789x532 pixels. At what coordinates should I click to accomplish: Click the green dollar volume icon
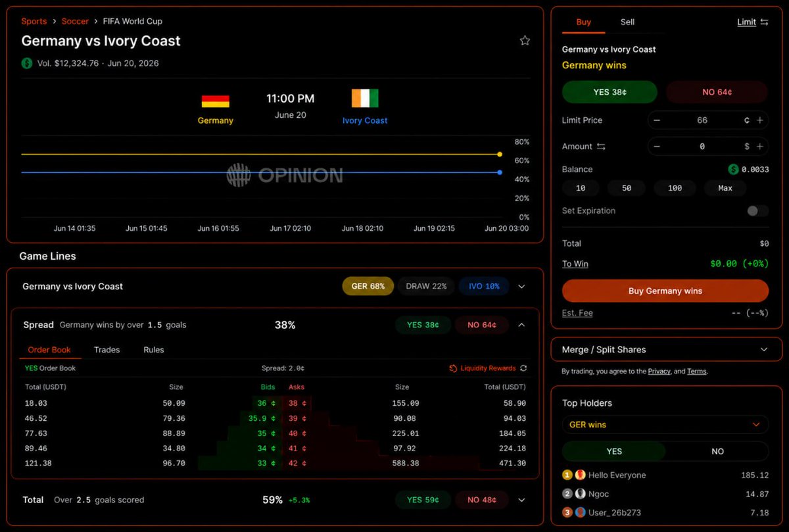[x=27, y=64]
